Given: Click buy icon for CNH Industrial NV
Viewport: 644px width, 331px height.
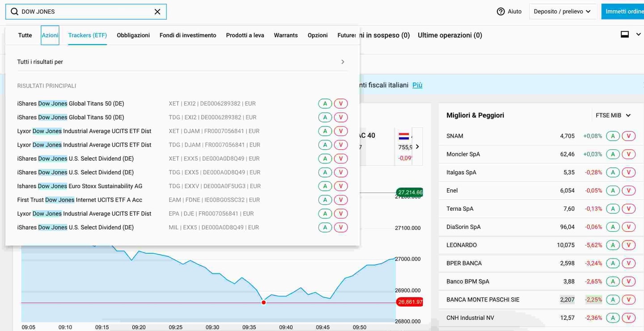Looking at the screenshot, I should [613, 318].
